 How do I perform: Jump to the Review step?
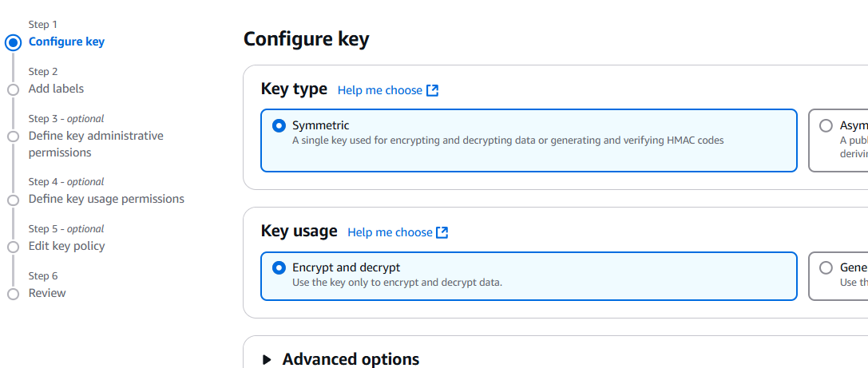(x=47, y=293)
